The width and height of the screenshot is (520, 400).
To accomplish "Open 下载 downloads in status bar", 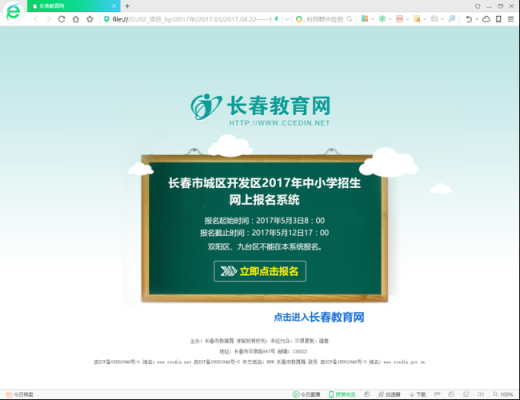I will point(418,394).
